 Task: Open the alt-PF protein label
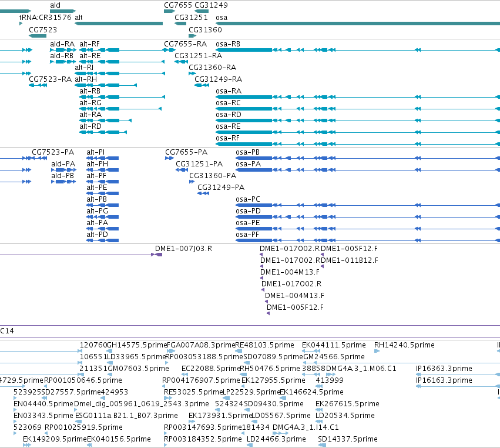click(96, 176)
